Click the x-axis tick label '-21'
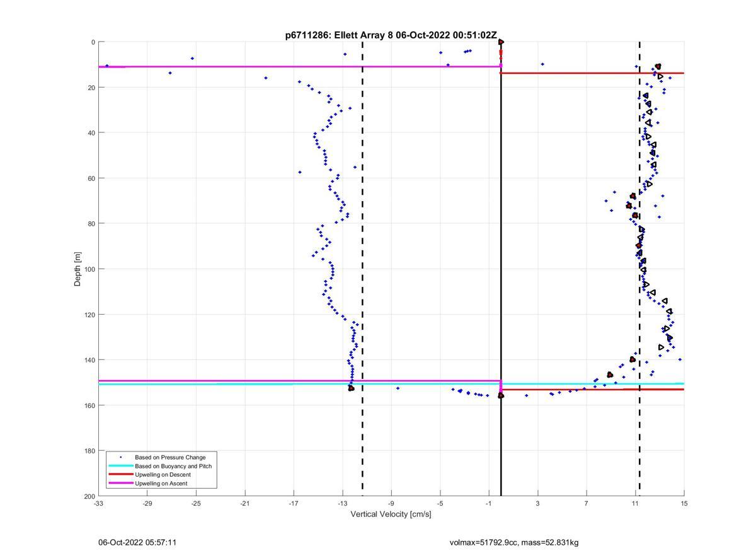 245,503
